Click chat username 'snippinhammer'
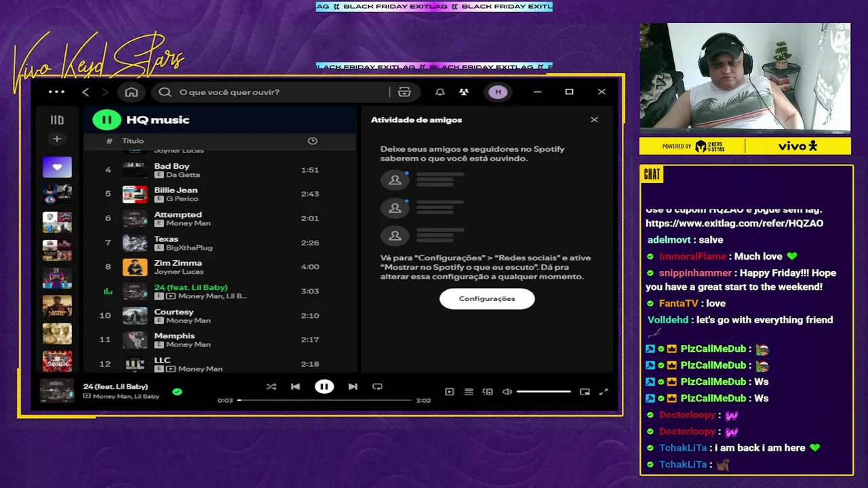The height and width of the screenshot is (488, 868). click(x=695, y=273)
